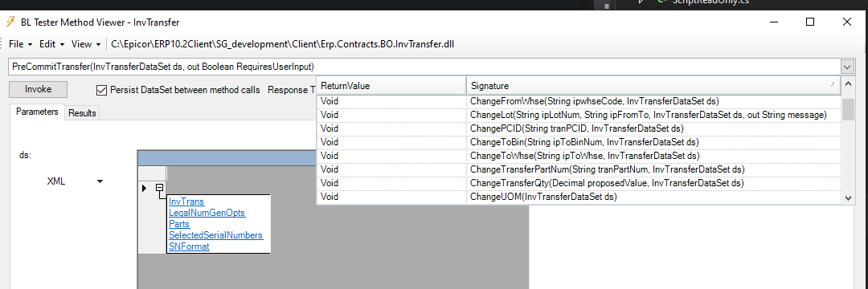Image resolution: width=868 pixels, height=289 pixels.
Task: Switch to the Results tab
Action: tap(82, 112)
